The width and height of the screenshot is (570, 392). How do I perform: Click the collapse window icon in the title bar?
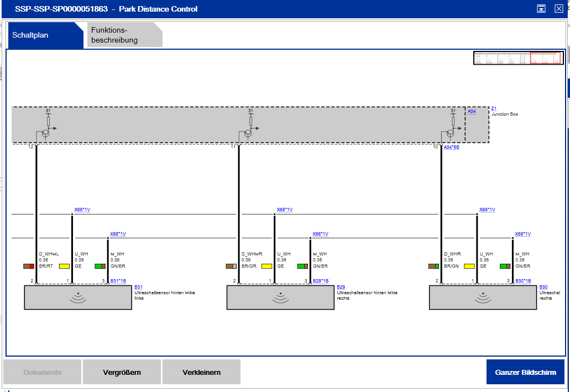(x=541, y=9)
